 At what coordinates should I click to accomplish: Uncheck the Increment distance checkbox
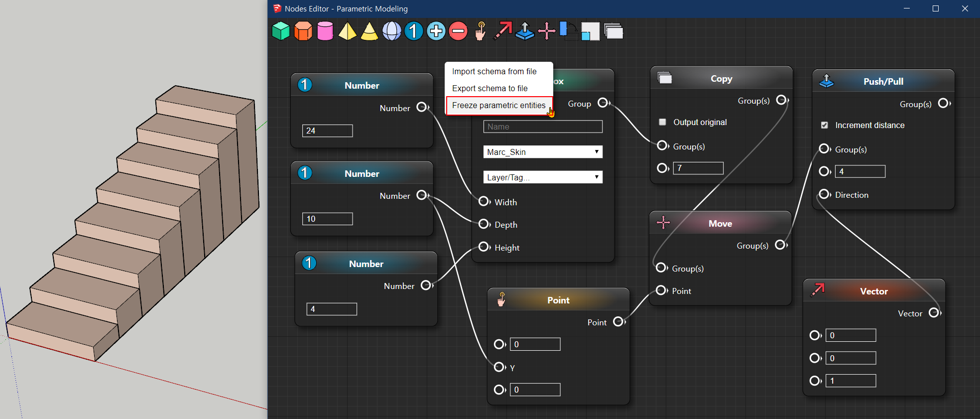click(x=825, y=125)
